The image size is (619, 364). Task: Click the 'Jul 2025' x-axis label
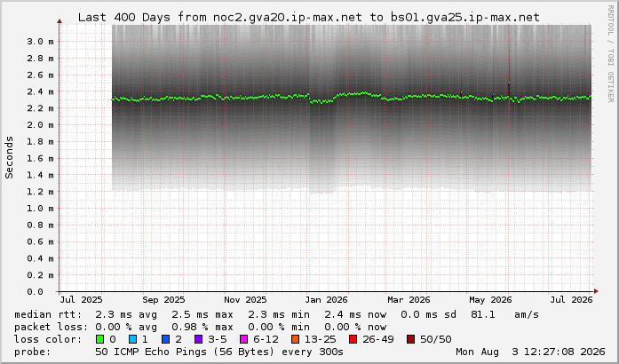click(x=82, y=300)
